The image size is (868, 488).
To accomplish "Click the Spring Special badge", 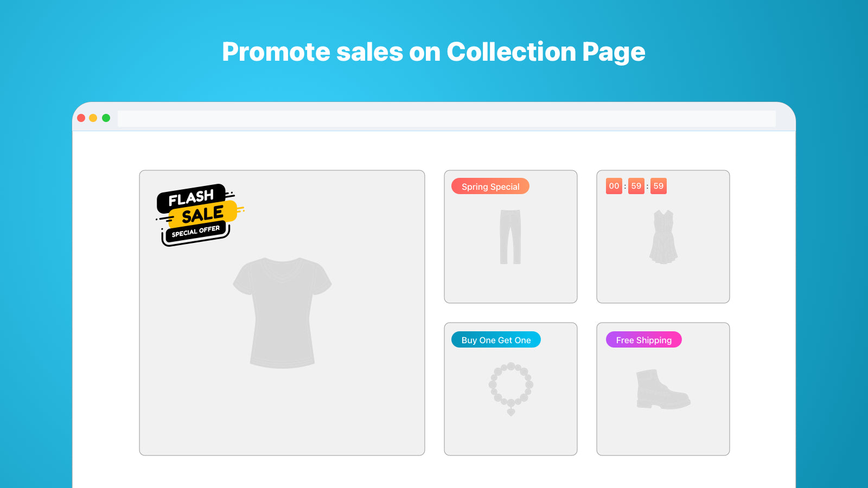I will [490, 187].
